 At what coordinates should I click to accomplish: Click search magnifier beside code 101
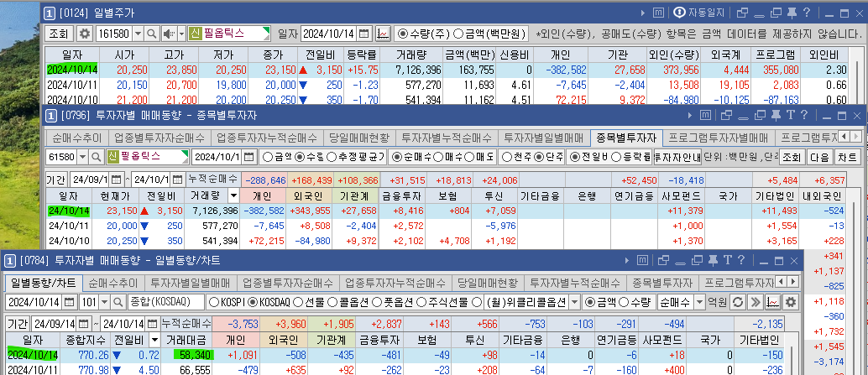click(118, 302)
